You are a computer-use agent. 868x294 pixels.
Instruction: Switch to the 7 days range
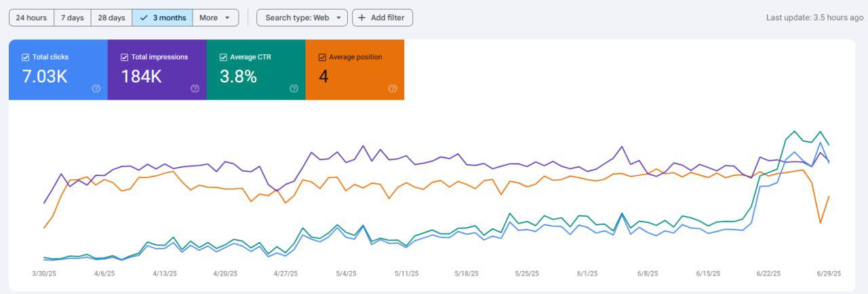(73, 18)
